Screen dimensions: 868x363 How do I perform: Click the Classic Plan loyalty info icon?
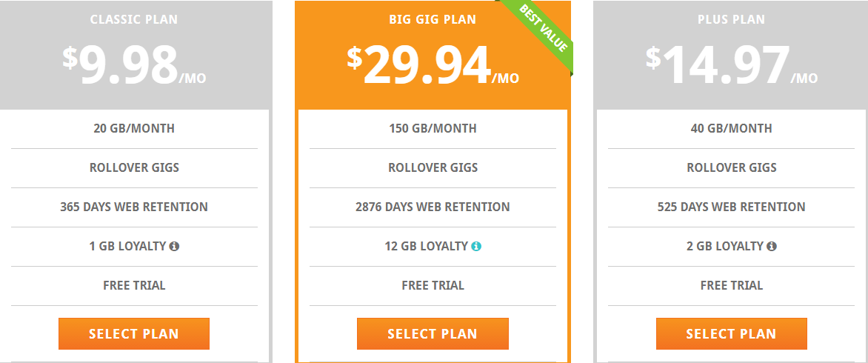[x=174, y=246]
